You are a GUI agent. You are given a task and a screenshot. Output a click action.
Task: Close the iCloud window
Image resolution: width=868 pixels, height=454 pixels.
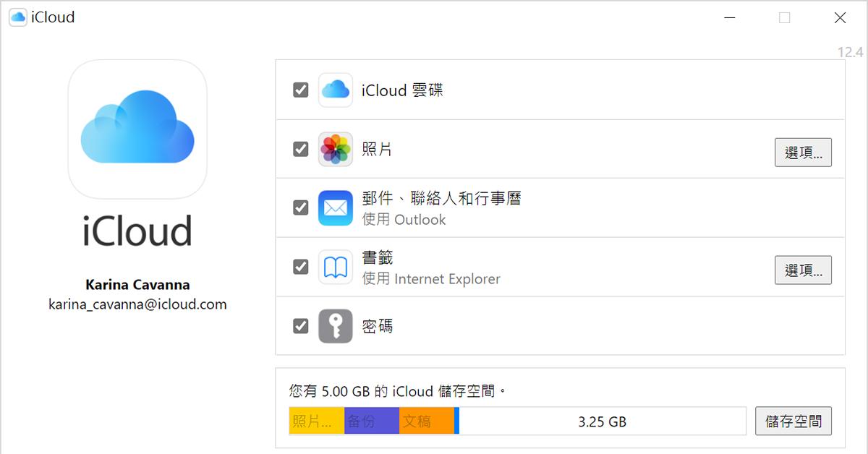coord(840,18)
